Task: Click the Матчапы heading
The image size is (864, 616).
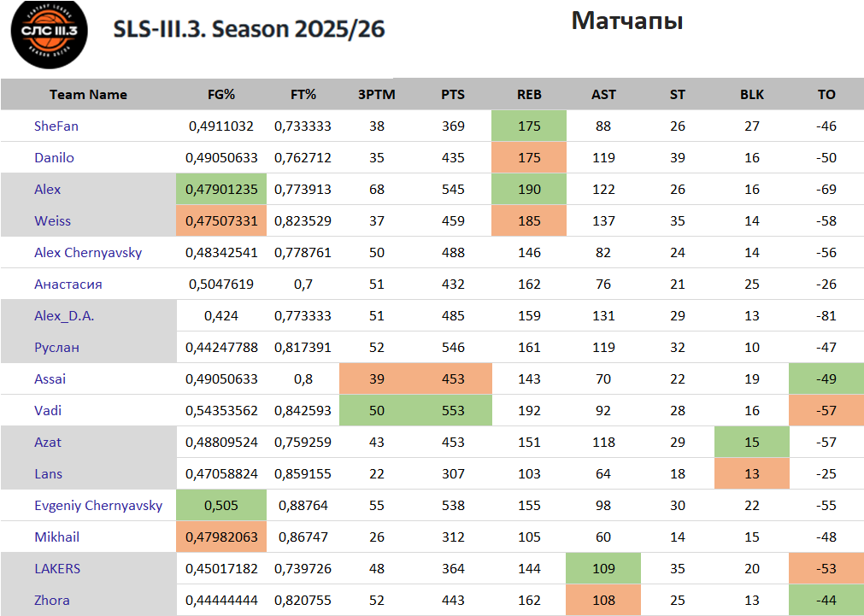Action: click(626, 21)
